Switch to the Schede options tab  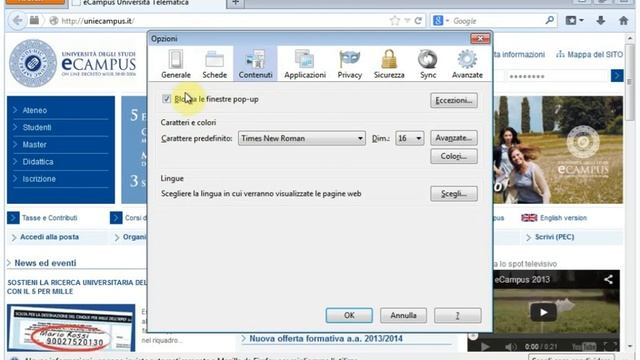pos(214,64)
